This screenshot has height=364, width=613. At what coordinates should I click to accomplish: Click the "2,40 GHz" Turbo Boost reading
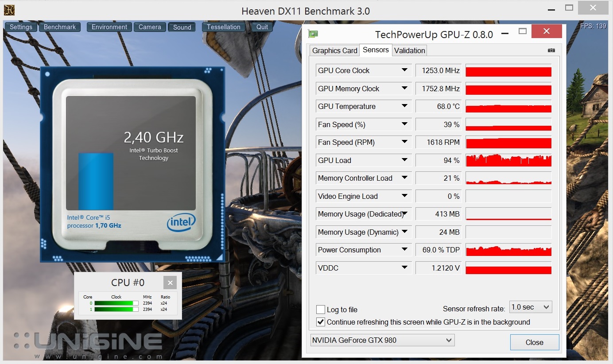[153, 138]
